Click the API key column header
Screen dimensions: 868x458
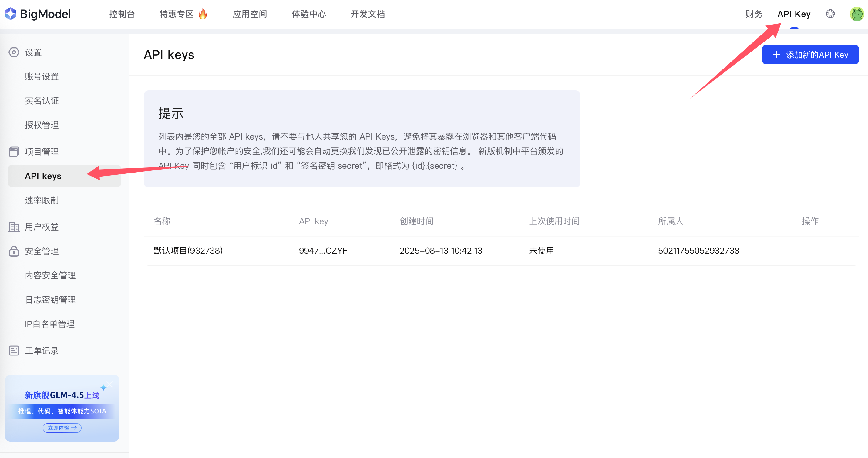(x=313, y=221)
